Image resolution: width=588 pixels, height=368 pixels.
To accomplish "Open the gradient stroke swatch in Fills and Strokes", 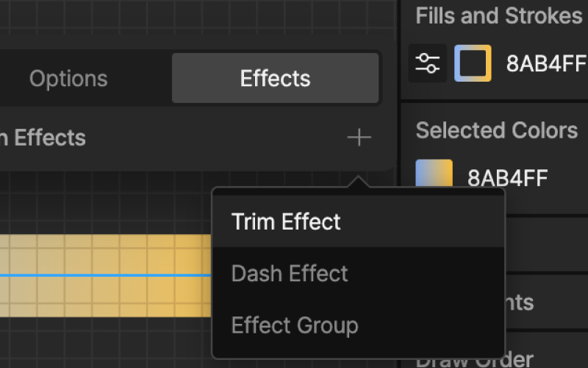I will tap(473, 63).
